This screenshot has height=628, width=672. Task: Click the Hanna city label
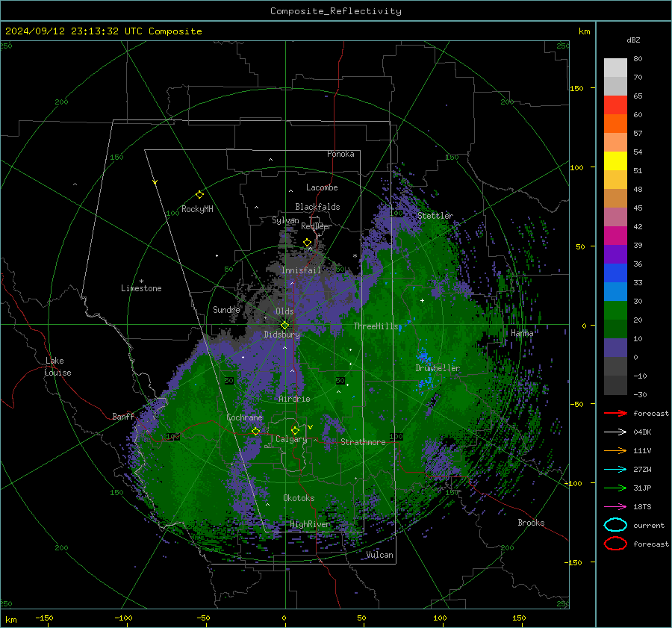(x=522, y=333)
